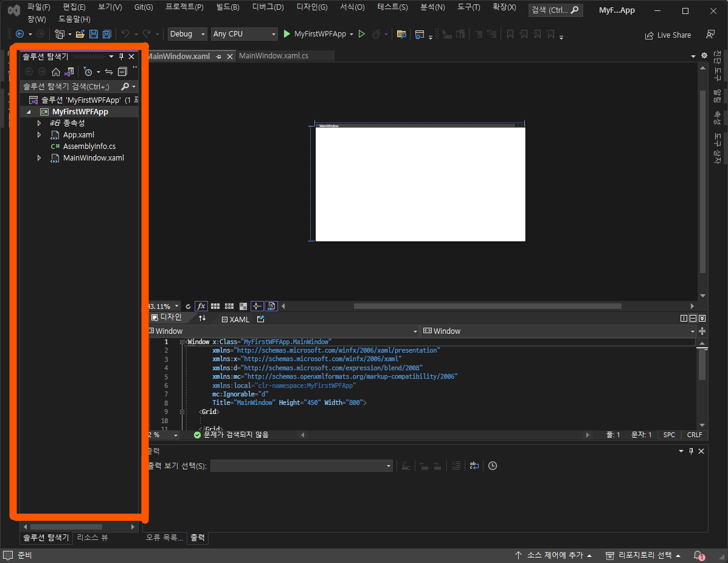
Task: Click the New Project toolbar icon
Action: click(60, 34)
